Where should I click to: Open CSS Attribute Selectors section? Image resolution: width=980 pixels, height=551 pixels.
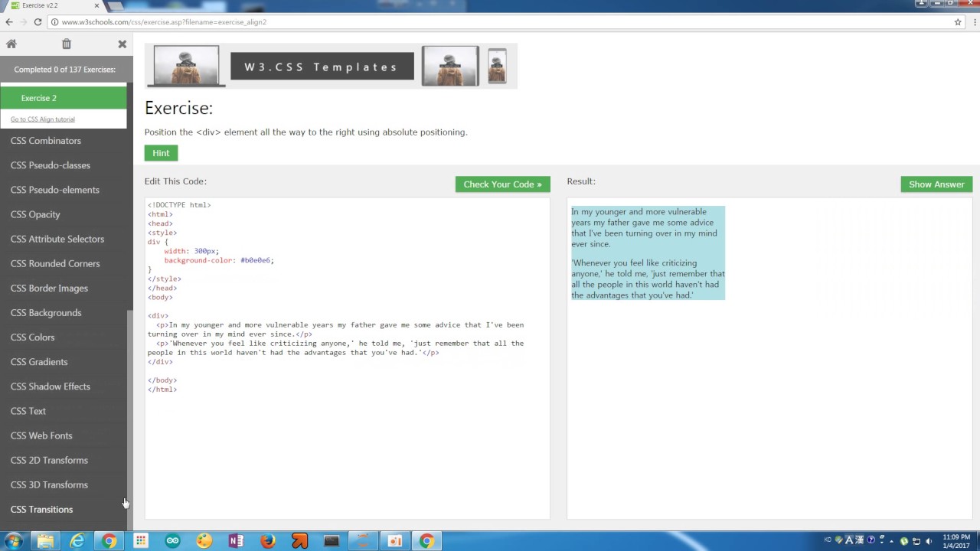point(57,239)
